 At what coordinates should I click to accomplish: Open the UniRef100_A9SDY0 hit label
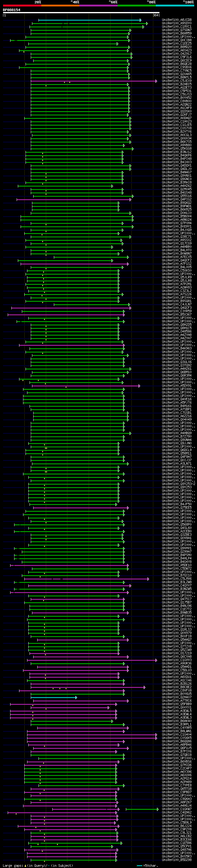pyautogui.click(x=177, y=24)
